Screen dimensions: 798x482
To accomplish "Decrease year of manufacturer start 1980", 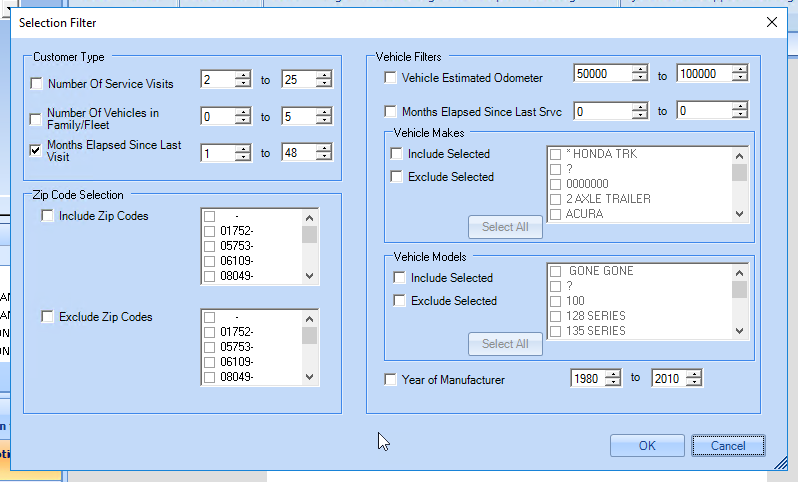I will [613, 383].
